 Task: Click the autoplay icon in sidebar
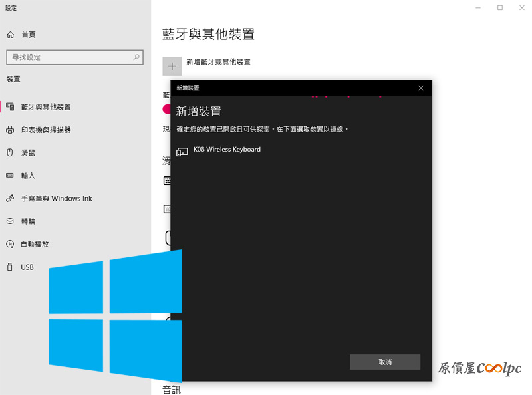click(10, 244)
